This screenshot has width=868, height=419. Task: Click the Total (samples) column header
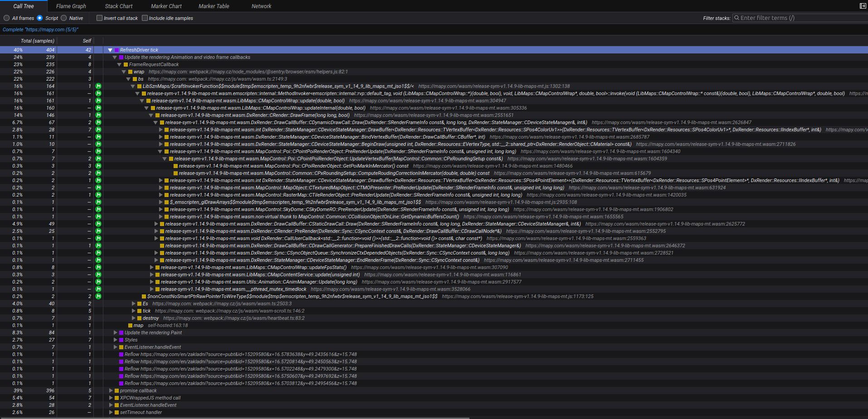38,41
